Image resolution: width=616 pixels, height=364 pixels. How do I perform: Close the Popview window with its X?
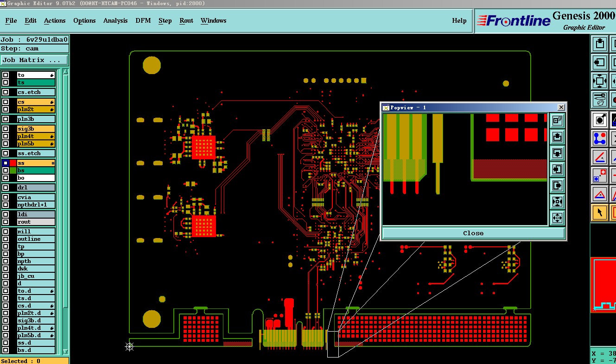[561, 107]
